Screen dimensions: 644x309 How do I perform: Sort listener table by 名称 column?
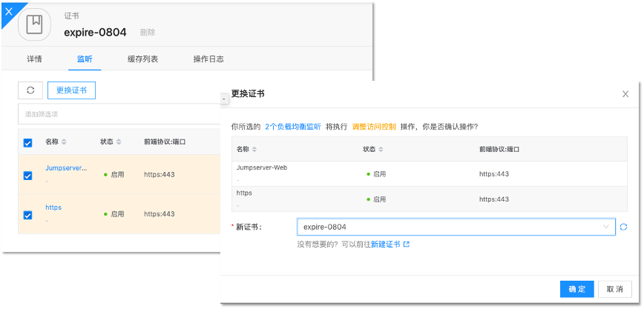click(x=64, y=142)
